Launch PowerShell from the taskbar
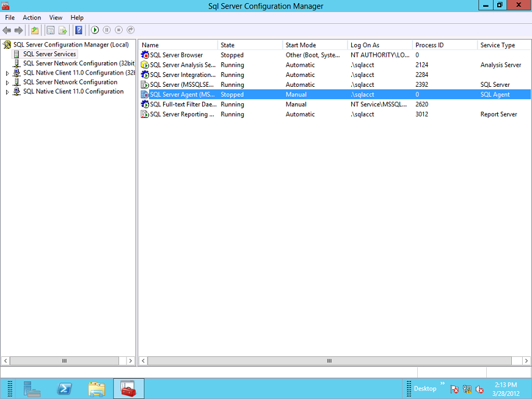532x399 pixels. point(65,389)
